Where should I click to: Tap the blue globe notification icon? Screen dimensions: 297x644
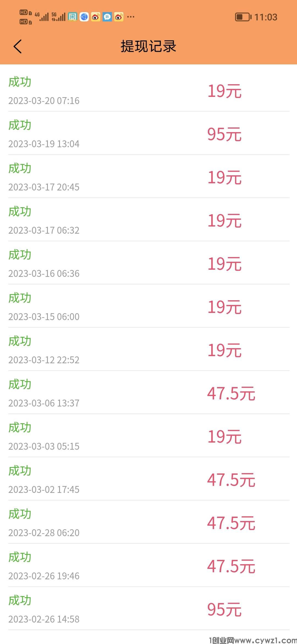(x=84, y=17)
